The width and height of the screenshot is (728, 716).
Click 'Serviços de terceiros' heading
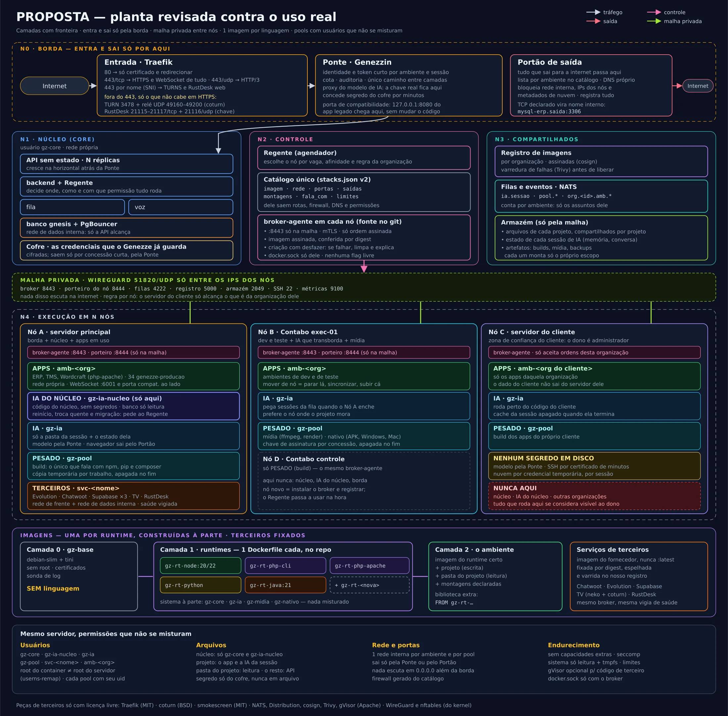(613, 550)
